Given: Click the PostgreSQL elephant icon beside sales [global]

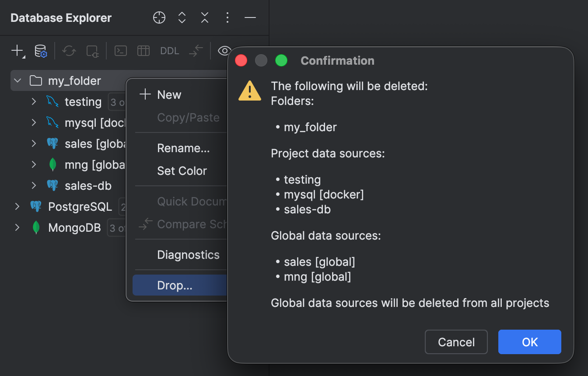Looking at the screenshot, I should pos(52,143).
